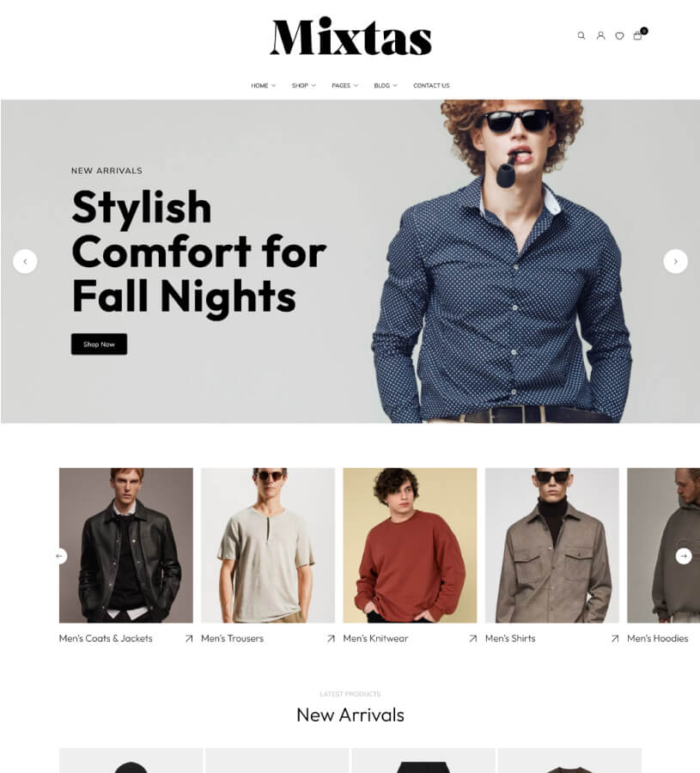Expand the Pages menu dropdown

pyautogui.click(x=344, y=85)
